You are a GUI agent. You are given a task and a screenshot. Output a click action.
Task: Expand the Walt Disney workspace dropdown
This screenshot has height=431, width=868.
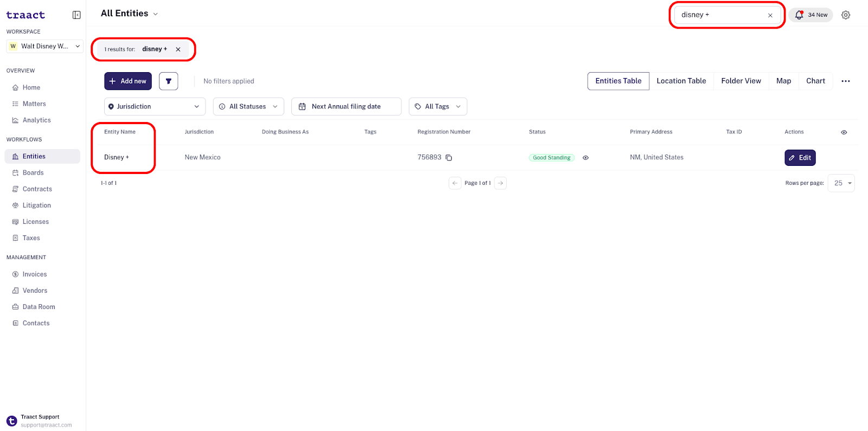pos(44,47)
